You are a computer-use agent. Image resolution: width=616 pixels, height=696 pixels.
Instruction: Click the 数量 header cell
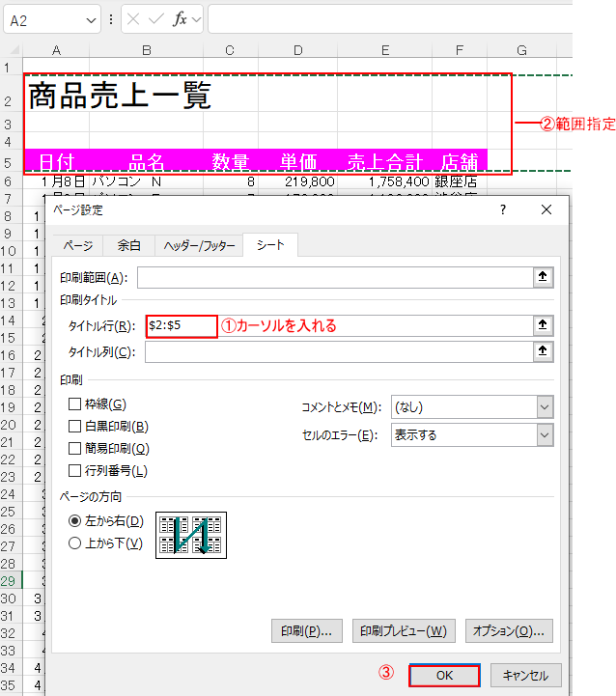230,161
